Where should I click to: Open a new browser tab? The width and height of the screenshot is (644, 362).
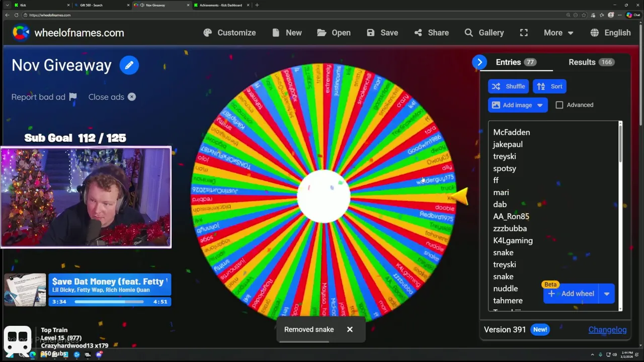pyautogui.click(x=257, y=5)
